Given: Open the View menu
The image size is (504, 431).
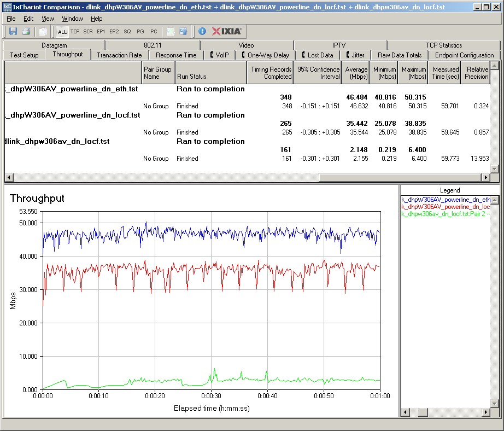Looking at the screenshot, I should pos(48,19).
